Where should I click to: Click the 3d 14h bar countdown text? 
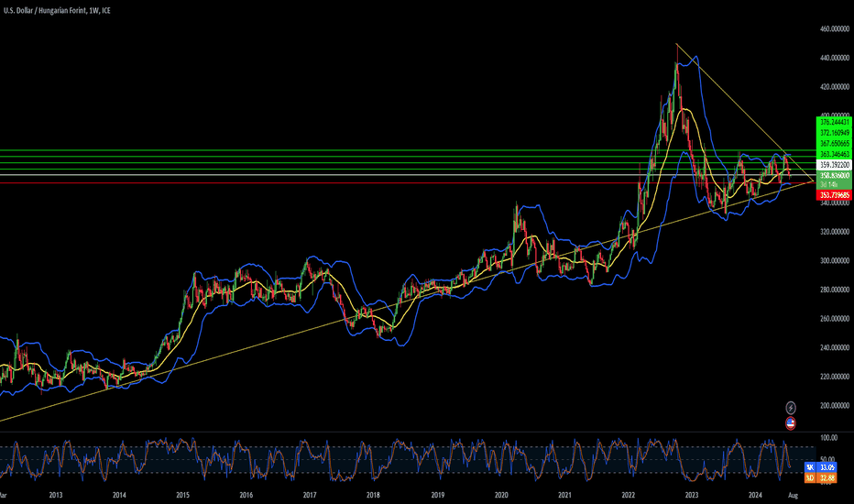pyautogui.click(x=827, y=185)
